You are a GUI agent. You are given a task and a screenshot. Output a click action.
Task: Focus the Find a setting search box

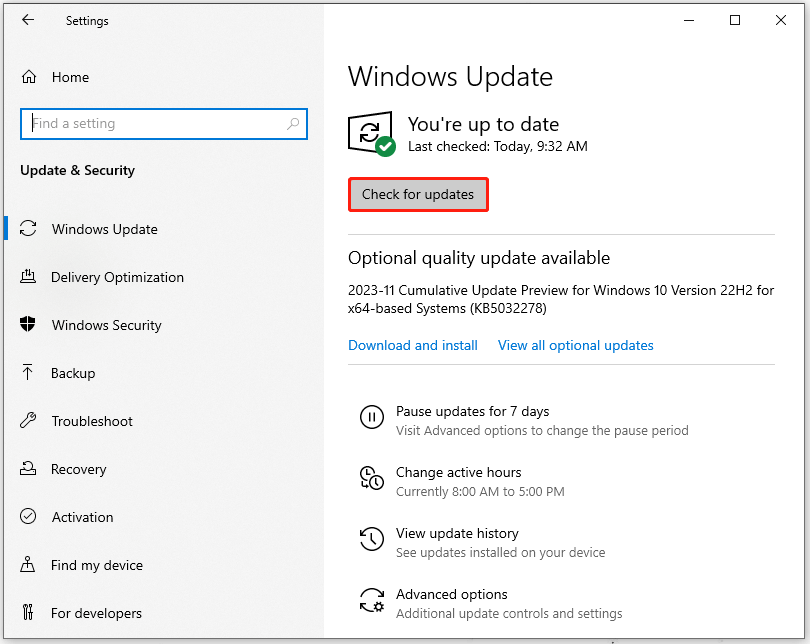(x=164, y=123)
